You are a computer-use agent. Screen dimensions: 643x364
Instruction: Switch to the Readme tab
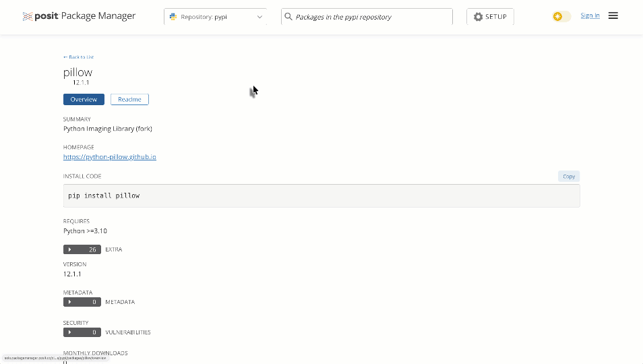[129, 99]
